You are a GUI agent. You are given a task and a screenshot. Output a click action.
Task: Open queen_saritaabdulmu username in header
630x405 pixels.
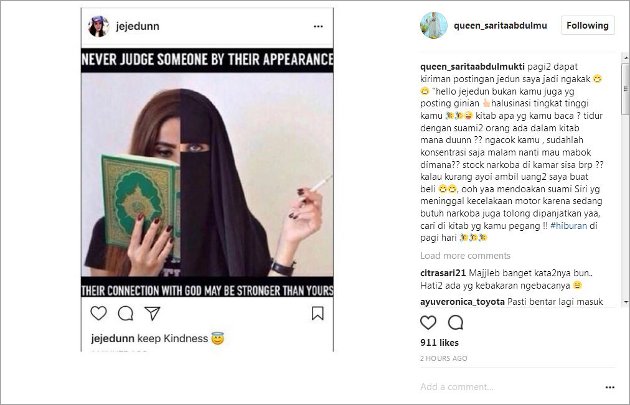[500, 26]
